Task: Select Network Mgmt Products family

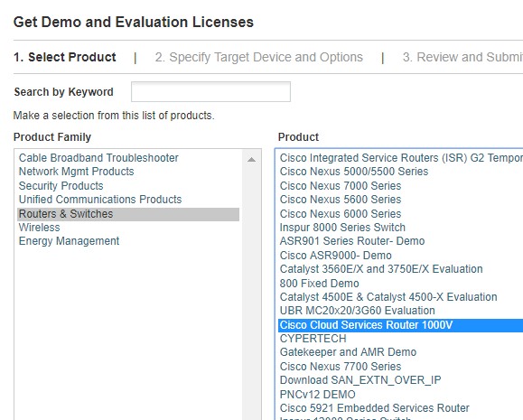Action: coord(76,172)
